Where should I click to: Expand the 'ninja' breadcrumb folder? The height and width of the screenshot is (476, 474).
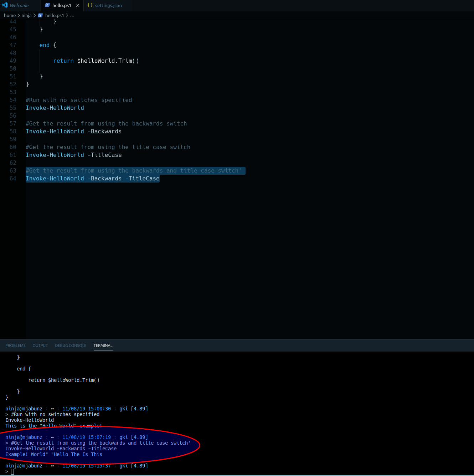tap(26, 15)
